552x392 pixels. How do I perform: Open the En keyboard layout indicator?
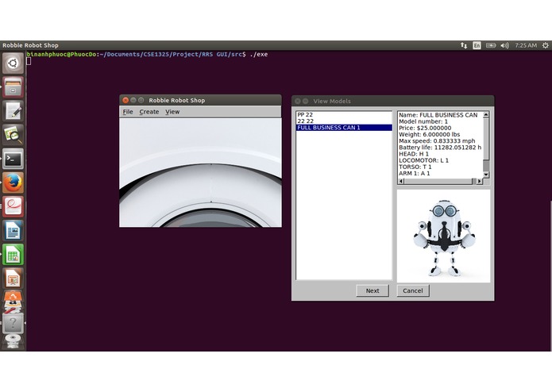477,45
